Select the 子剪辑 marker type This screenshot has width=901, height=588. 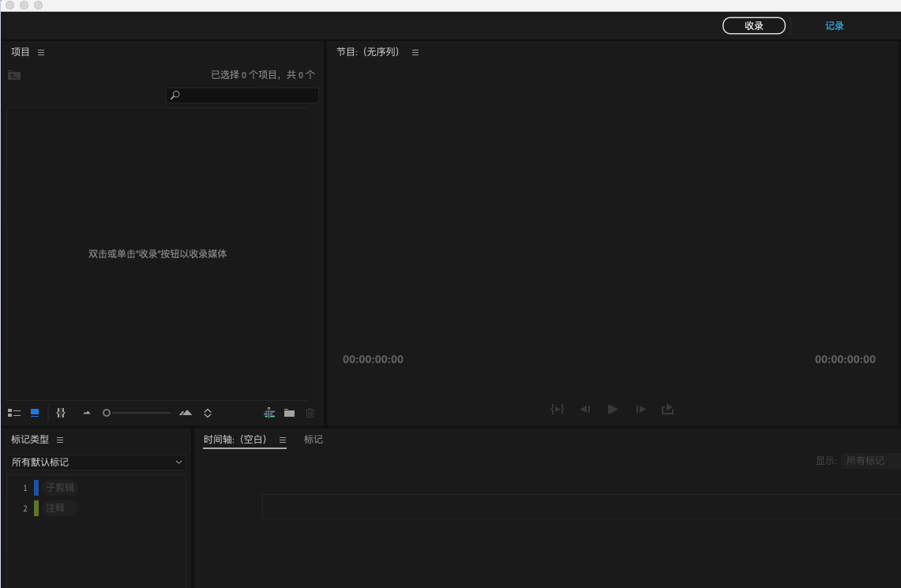tap(60, 488)
